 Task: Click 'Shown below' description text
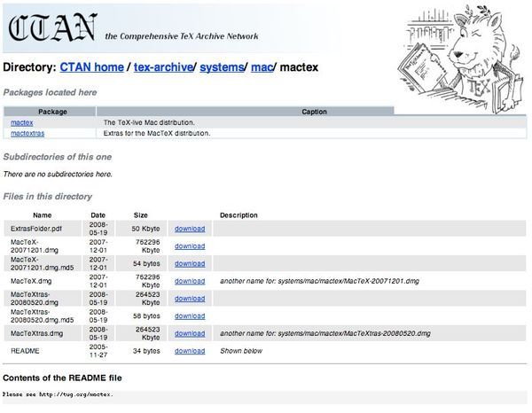coord(241,351)
